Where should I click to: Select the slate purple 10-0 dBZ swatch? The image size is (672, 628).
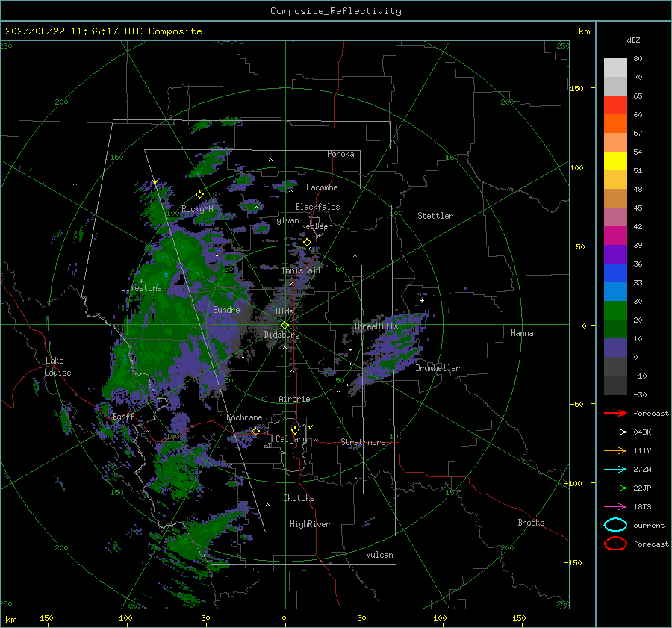click(615, 348)
